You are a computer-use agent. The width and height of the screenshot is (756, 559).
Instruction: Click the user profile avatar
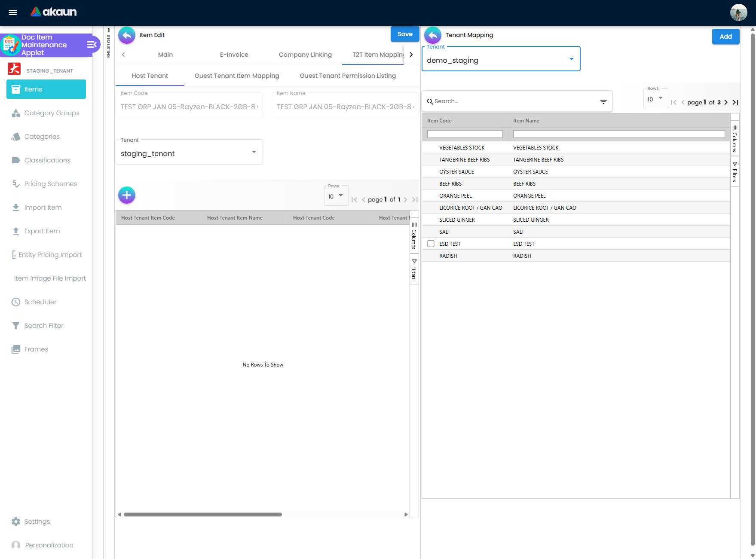pos(738,12)
